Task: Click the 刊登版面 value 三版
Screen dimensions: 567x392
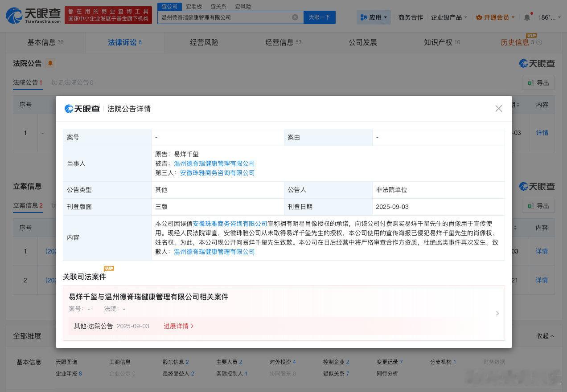Action: click(x=161, y=207)
